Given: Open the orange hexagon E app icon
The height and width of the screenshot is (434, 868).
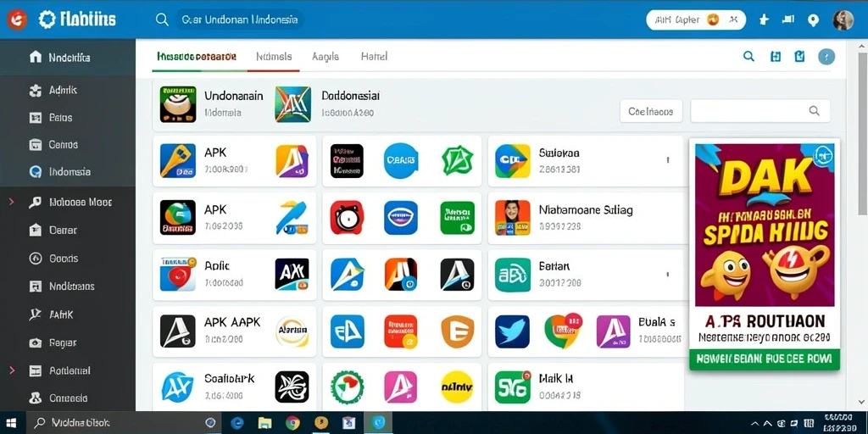Looking at the screenshot, I should (458, 331).
